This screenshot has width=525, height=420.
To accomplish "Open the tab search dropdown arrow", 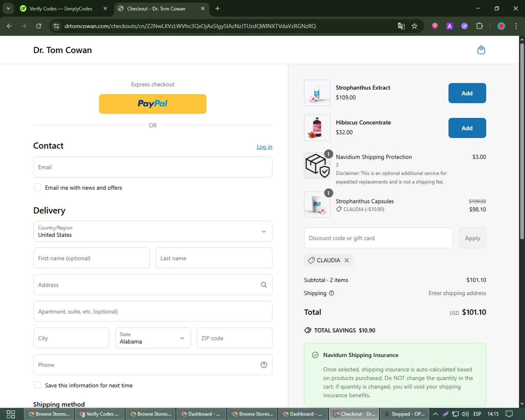I will pyautogui.click(x=8, y=8).
